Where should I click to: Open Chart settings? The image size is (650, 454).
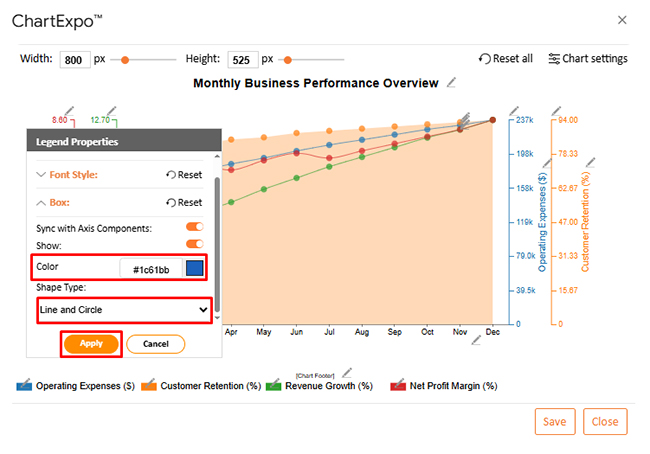click(587, 58)
